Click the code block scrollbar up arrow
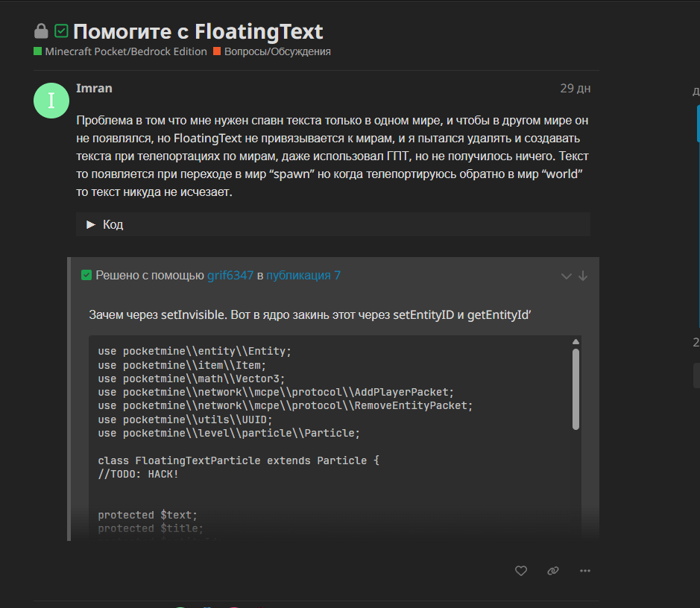 [576, 341]
